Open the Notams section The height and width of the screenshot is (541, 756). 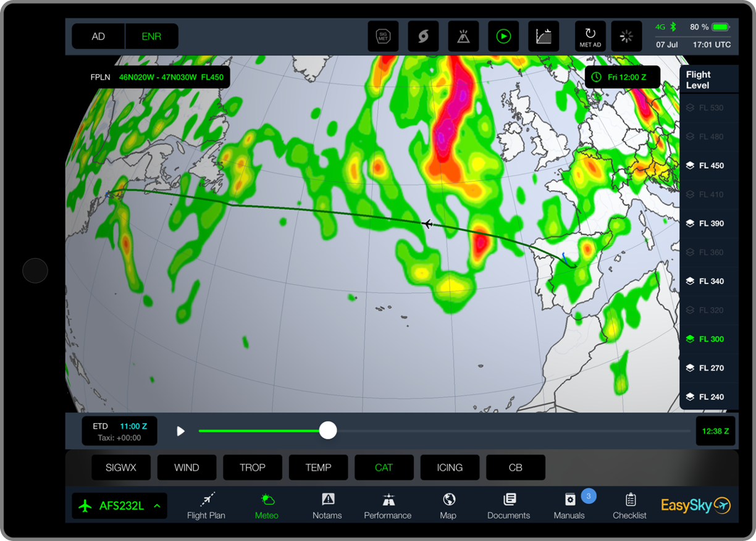(327, 505)
